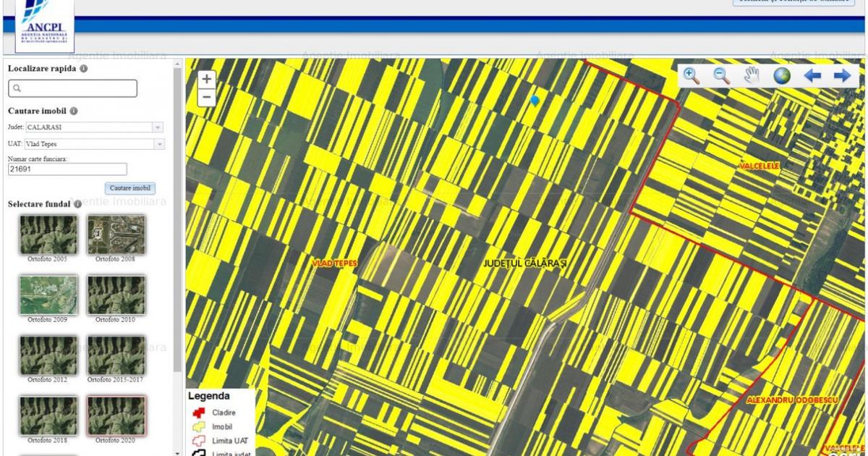Click info icon beside Selectare fundal
868x456 pixels.
click(77, 204)
